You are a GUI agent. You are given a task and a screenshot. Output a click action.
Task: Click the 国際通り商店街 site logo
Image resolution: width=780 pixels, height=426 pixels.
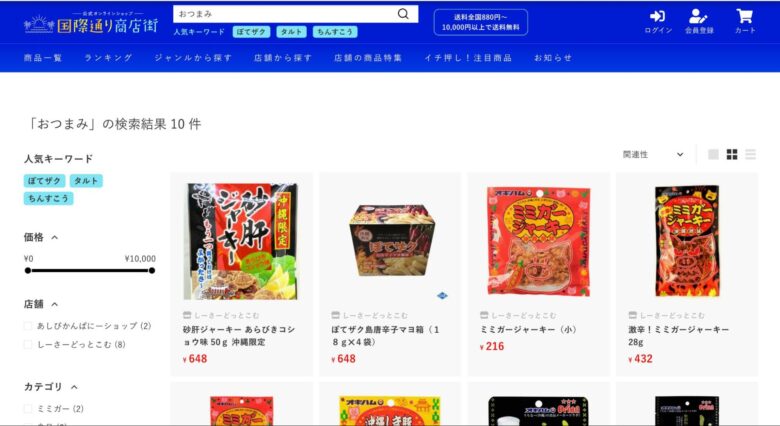(x=91, y=23)
